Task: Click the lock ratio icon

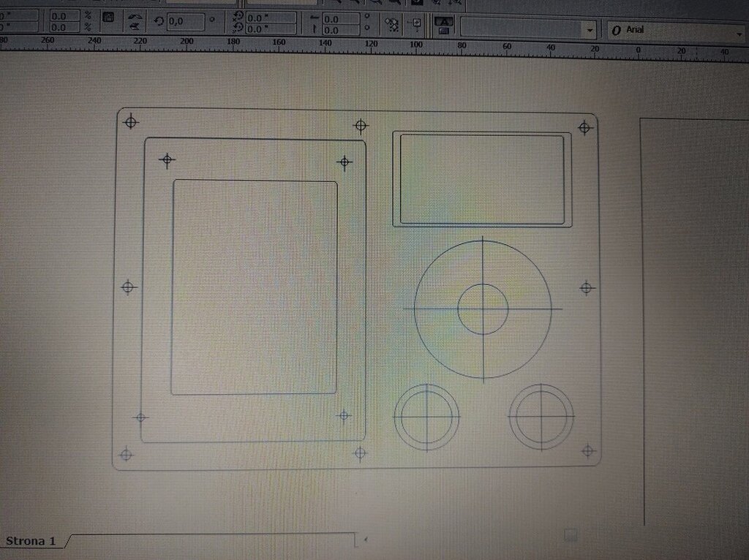Action: tap(108, 17)
